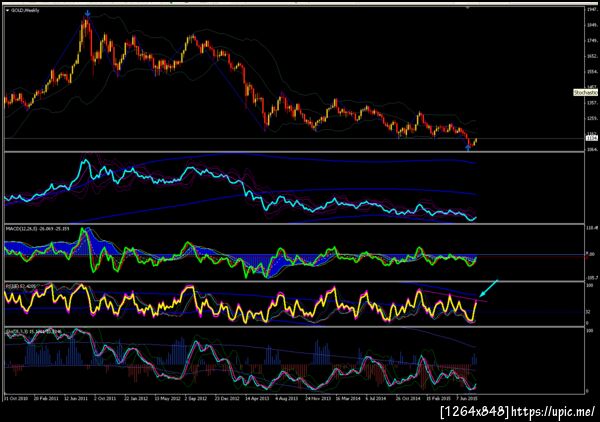Click the 16 Mar 2014 date label
The width and height of the screenshot is (600, 422).
[348, 398]
